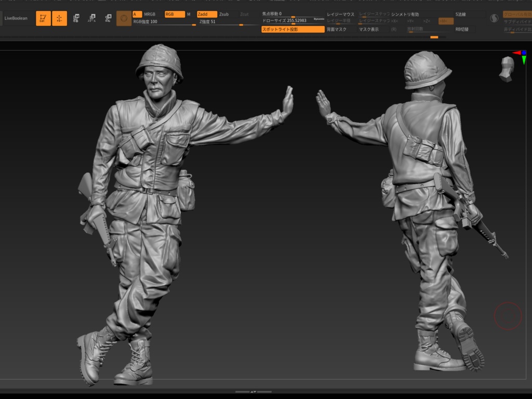Click the 背面マスク (Backface Mask) button
Image resolution: width=532 pixels, height=399 pixels.
(x=337, y=30)
